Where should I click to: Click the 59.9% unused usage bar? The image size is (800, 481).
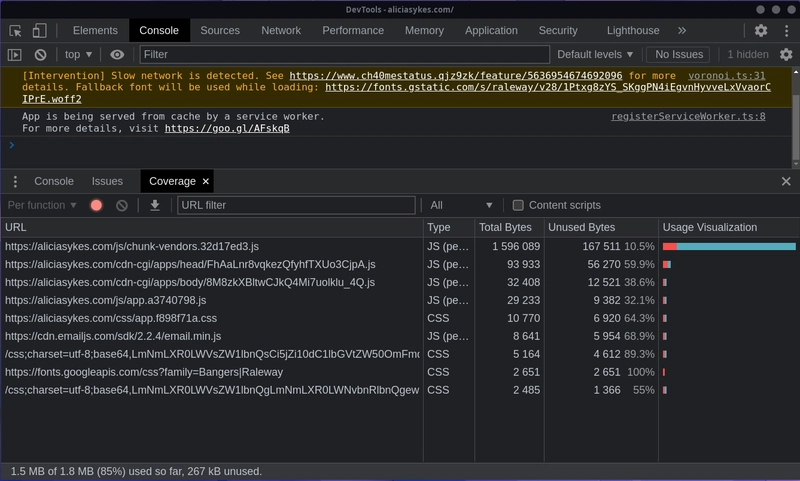667,264
